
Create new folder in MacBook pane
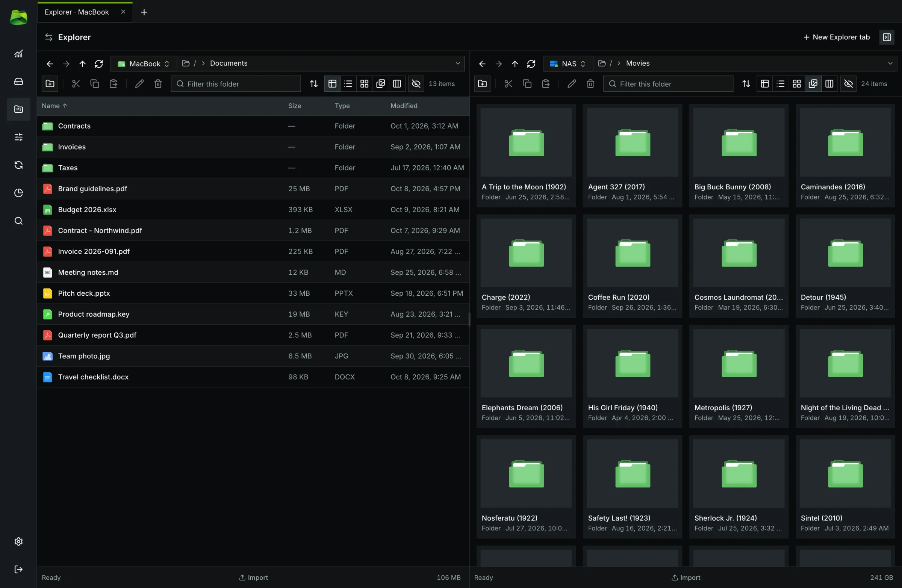click(50, 84)
